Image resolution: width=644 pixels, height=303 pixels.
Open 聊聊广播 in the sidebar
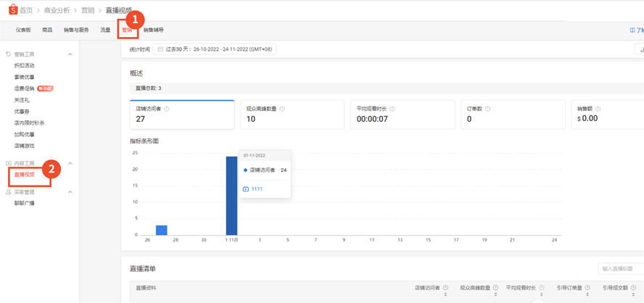24,203
